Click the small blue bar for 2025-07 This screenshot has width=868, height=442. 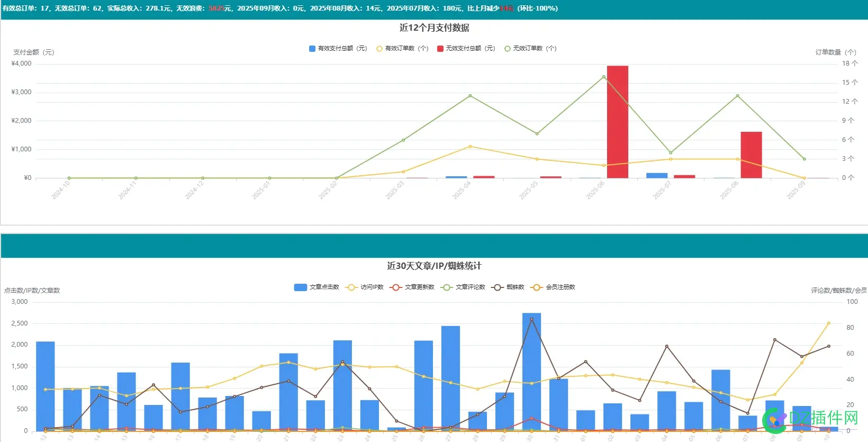656,175
